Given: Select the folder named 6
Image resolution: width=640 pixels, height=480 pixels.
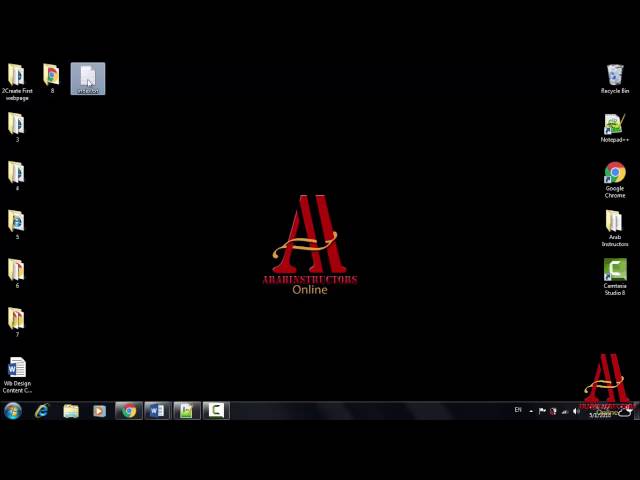Looking at the screenshot, I should tap(17, 273).
